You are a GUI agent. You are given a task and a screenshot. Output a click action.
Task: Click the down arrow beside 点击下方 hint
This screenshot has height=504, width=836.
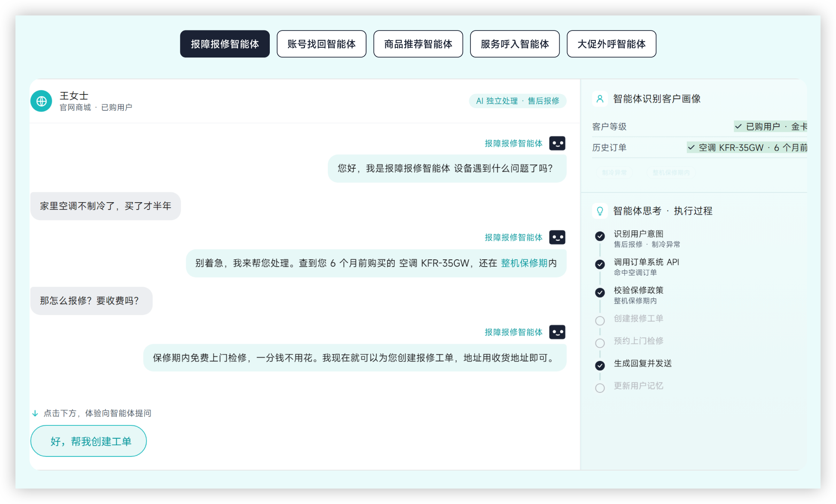[35, 413]
